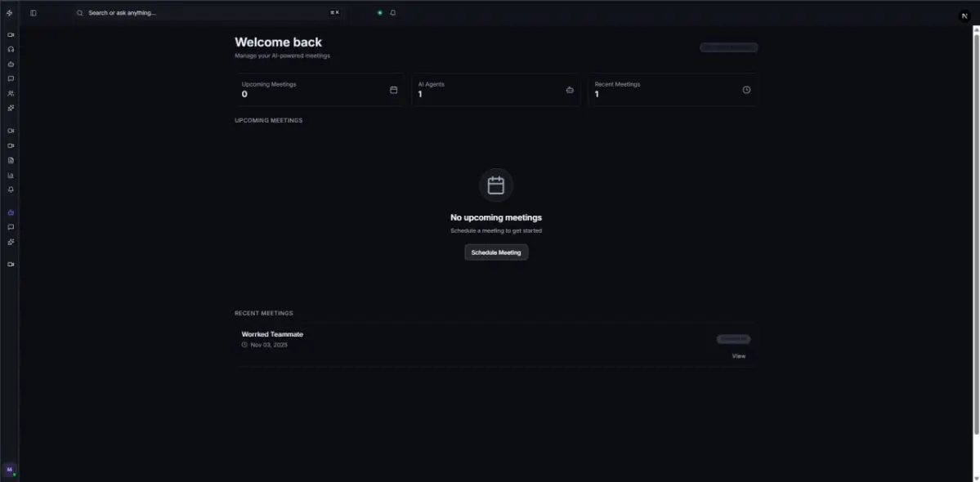
Task: Open the chat bubble icon in the sidebar
Action: pyautogui.click(x=10, y=78)
